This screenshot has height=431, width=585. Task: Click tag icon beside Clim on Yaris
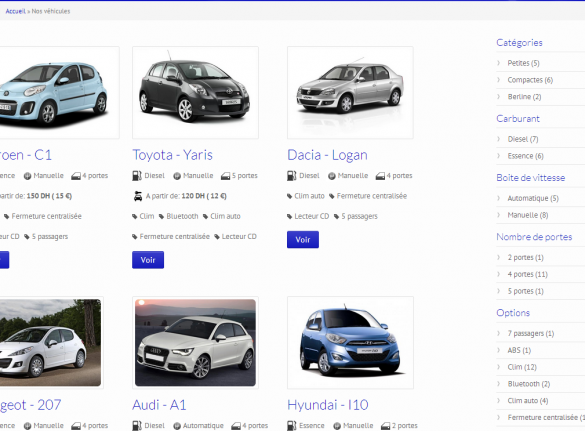tap(135, 217)
